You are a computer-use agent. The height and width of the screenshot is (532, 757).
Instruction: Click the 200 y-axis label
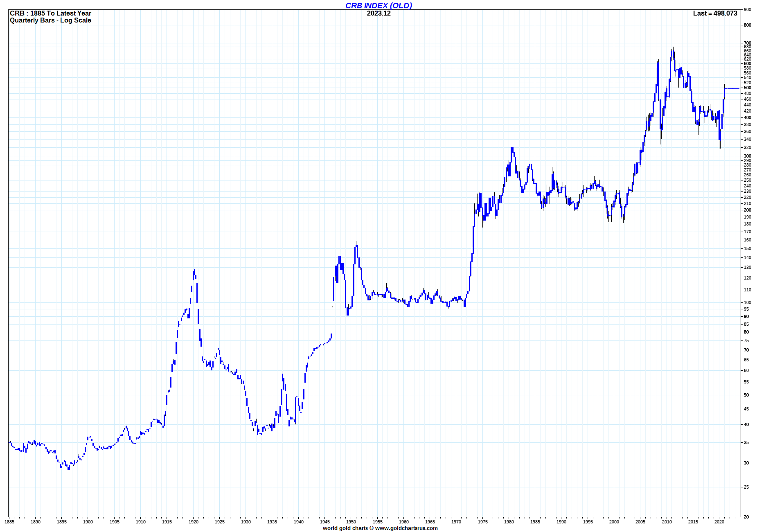click(x=748, y=210)
